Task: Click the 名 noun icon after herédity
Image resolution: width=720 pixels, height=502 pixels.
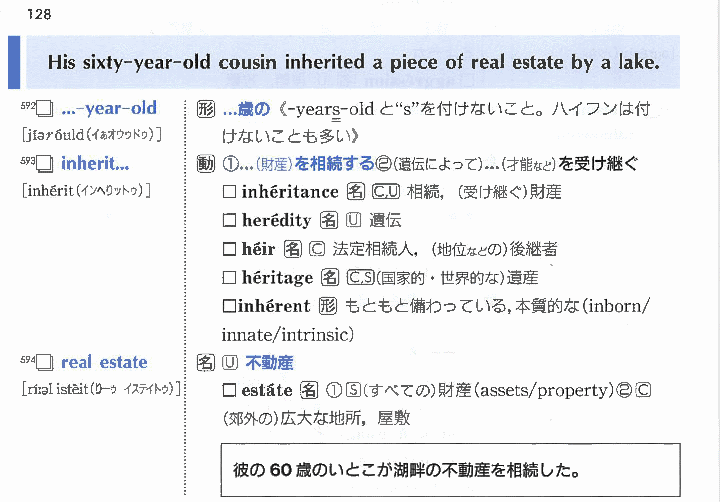Action: point(329,220)
